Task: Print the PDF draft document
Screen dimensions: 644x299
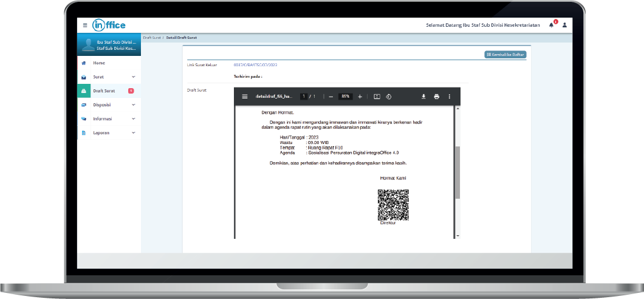Action: [x=436, y=96]
